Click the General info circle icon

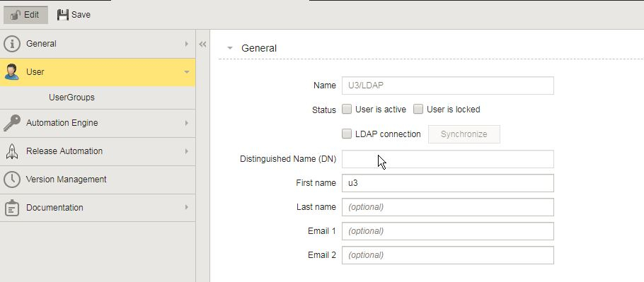point(12,43)
